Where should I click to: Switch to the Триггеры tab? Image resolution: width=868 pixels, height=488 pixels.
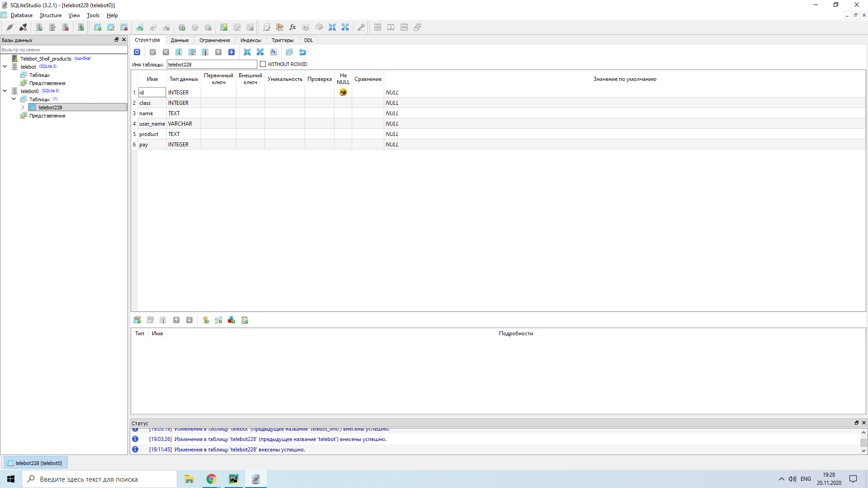[283, 40]
